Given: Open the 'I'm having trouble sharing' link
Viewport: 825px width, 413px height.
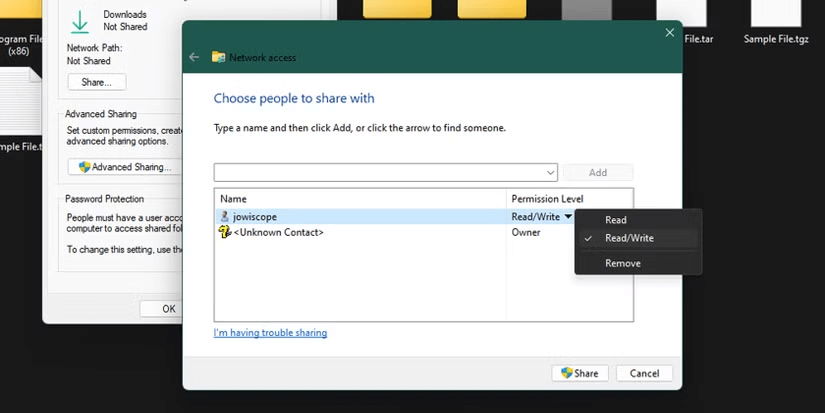Looking at the screenshot, I should point(270,333).
